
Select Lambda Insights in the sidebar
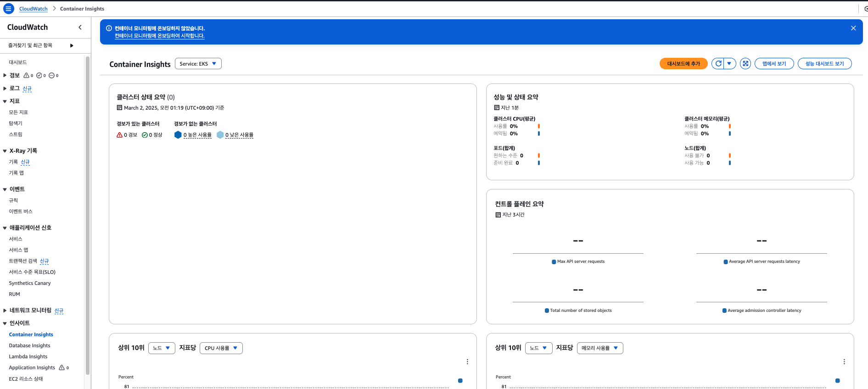coord(28,356)
